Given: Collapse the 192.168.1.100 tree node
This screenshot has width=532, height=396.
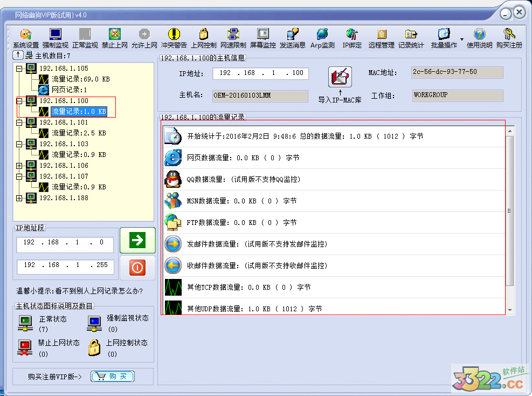Looking at the screenshot, I should 19,101.
